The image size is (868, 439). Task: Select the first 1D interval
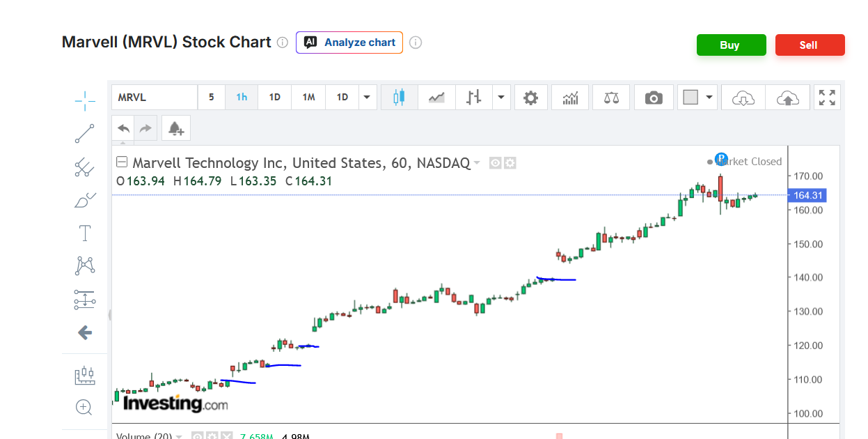coord(275,98)
